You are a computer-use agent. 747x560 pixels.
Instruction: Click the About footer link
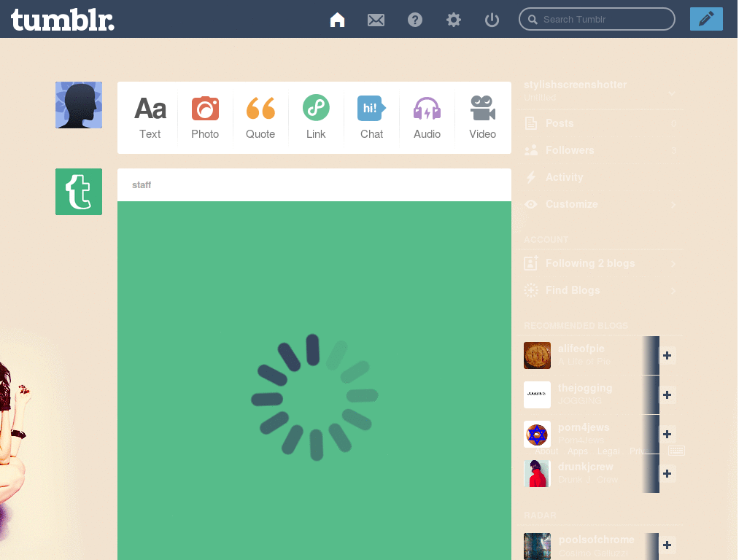546,451
